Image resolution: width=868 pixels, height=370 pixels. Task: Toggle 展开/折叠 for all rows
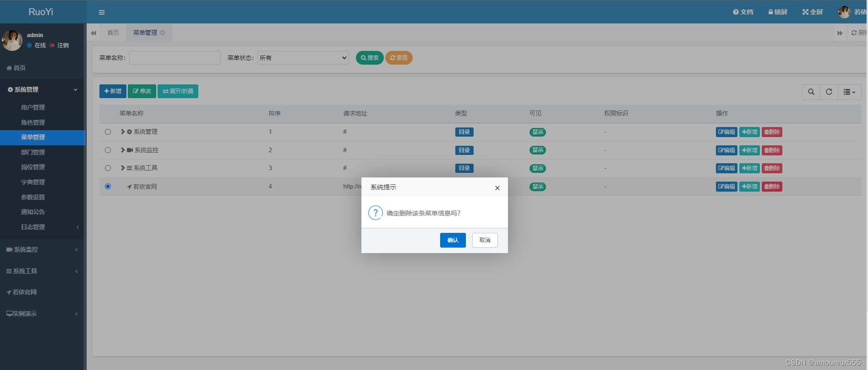(178, 91)
